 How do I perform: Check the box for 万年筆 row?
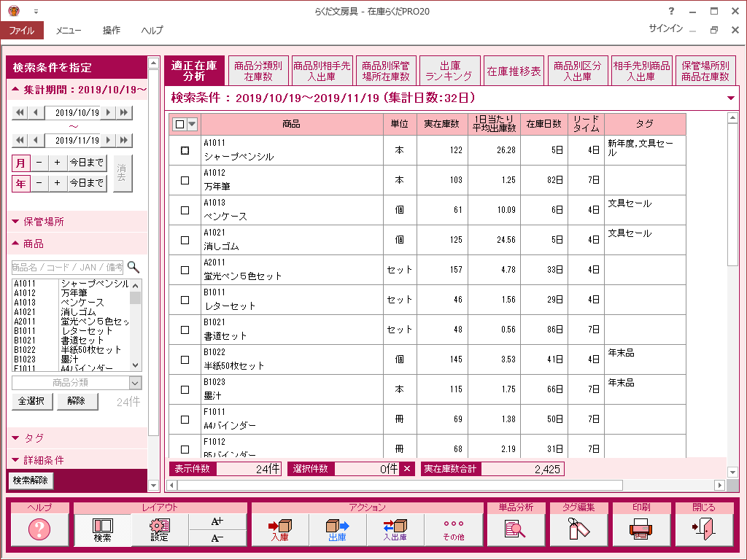pos(185,180)
